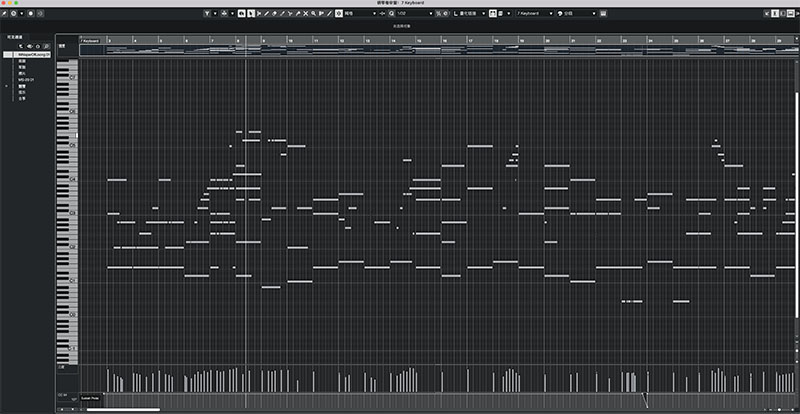Click the crosshair icon before the Q button
This screenshot has height=414, width=800.
383,13
